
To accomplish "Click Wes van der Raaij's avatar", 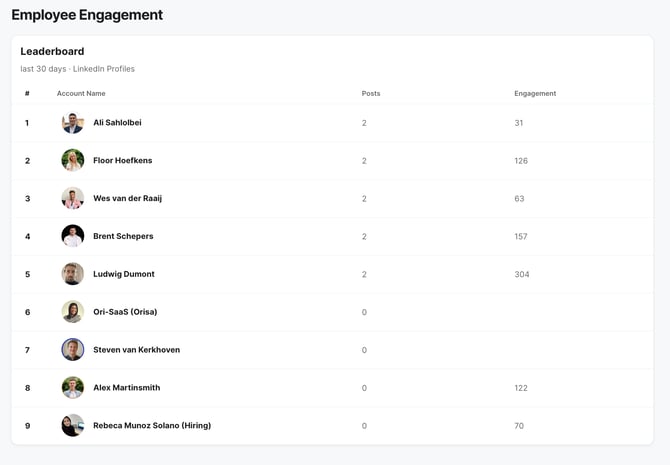I will click(x=73, y=198).
